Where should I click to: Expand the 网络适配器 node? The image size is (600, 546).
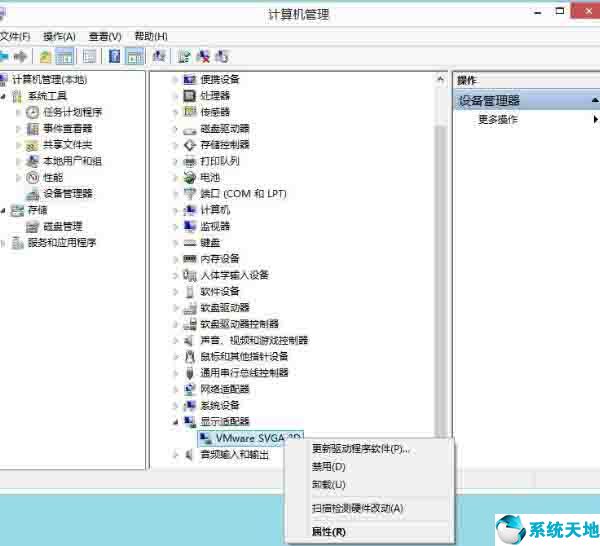click(x=176, y=390)
